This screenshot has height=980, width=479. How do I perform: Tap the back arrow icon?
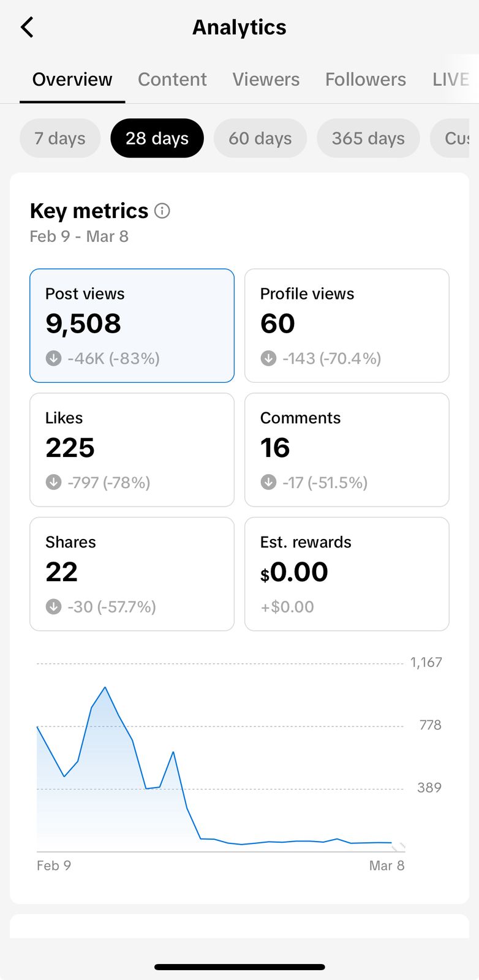point(27,28)
